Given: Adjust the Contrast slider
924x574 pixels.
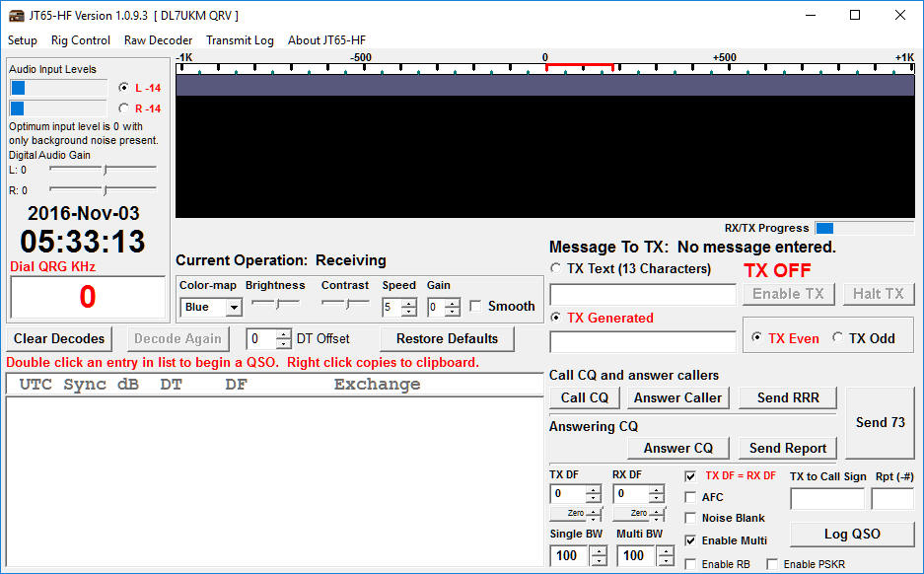Looking at the screenshot, I should [x=346, y=304].
